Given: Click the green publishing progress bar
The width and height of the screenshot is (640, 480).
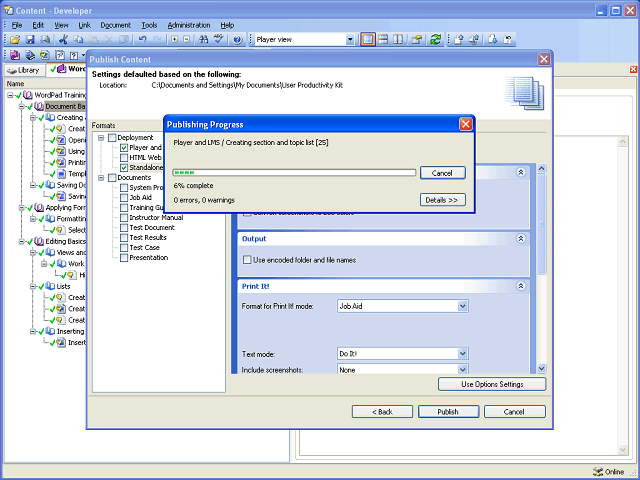Looking at the screenshot, I should tap(294, 173).
